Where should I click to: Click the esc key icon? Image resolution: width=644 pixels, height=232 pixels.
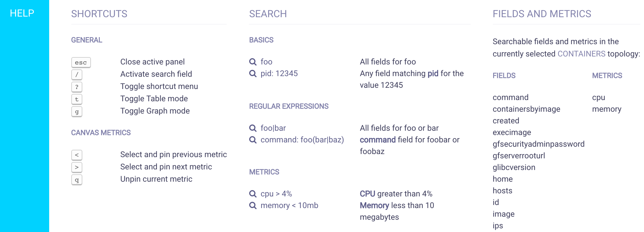point(81,62)
